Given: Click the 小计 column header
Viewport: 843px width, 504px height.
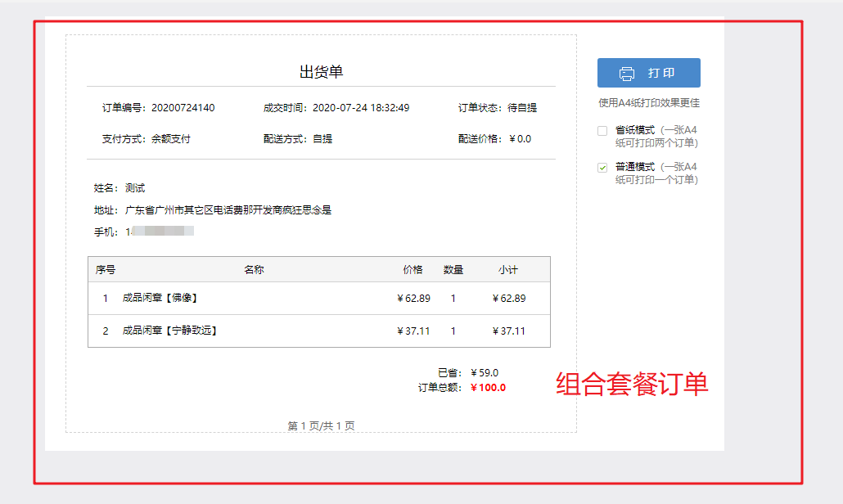Looking at the screenshot, I should [x=508, y=269].
